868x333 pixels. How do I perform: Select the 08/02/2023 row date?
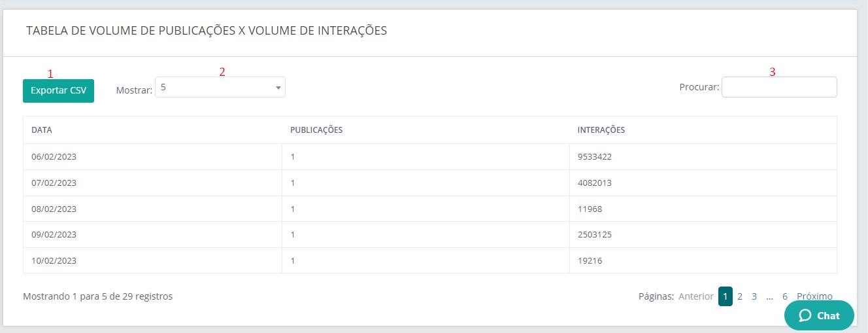click(x=54, y=209)
